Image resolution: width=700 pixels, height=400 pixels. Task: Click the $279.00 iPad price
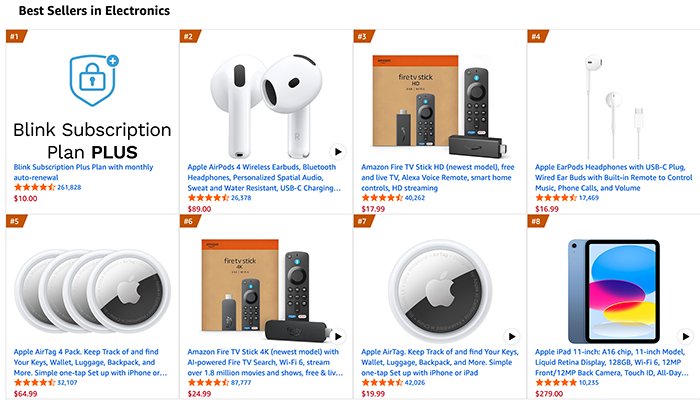click(x=550, y=394)
